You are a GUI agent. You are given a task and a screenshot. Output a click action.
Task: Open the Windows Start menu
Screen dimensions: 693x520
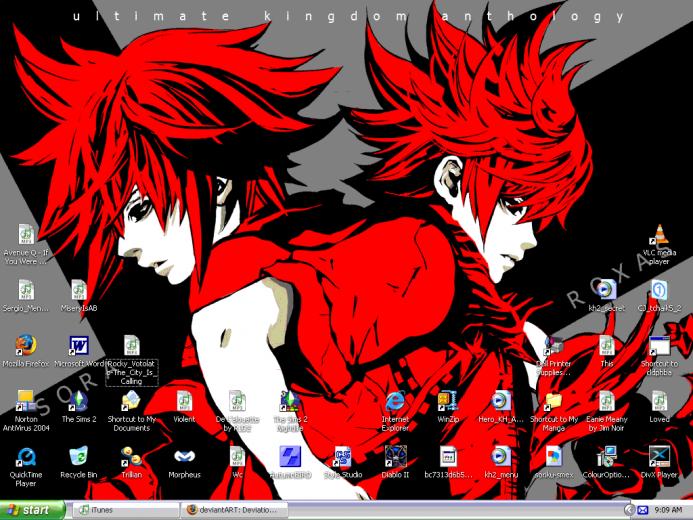[32, 510]
